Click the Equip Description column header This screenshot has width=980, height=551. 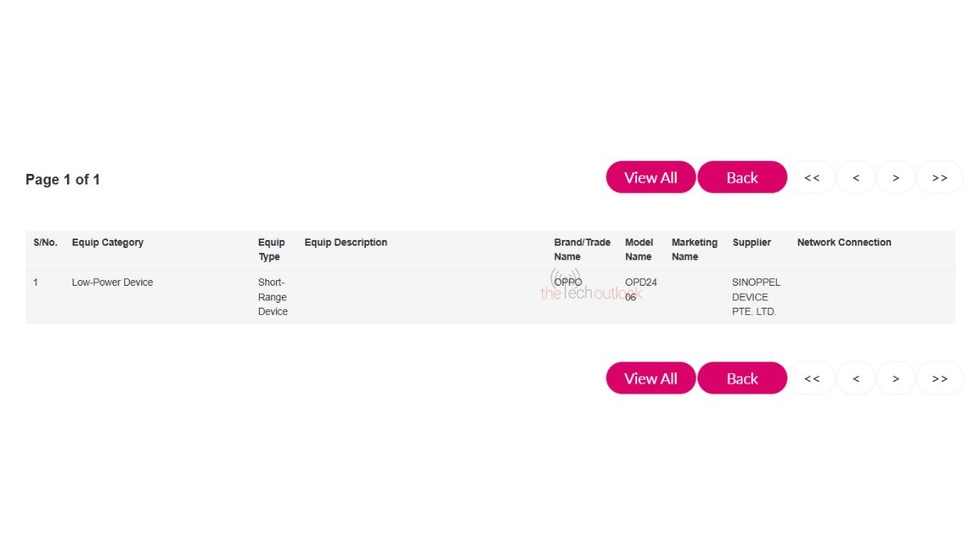pos(345,242)
